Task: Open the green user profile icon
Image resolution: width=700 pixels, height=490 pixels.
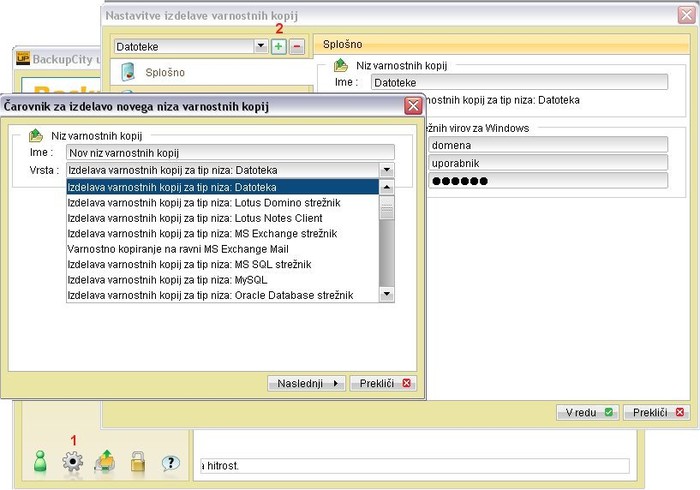Action: click(40, 461)
